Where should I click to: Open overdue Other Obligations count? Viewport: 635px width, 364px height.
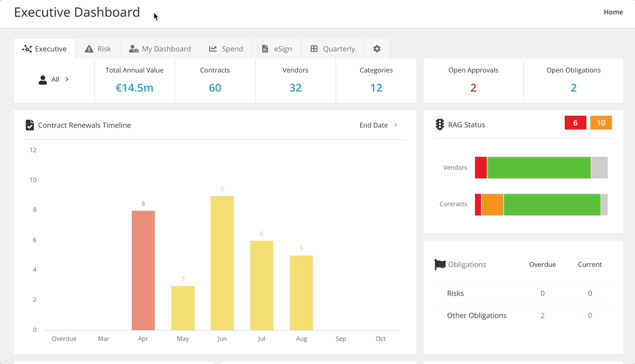pos(542,316)
